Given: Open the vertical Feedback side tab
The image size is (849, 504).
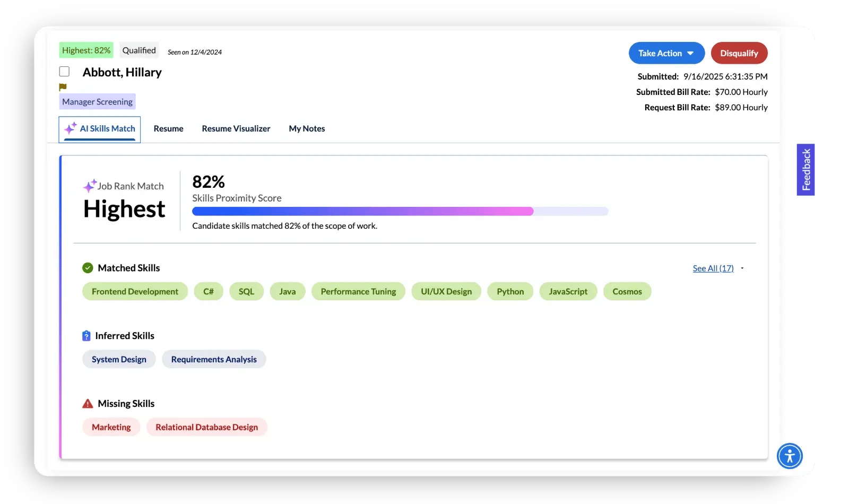Looking at the screenshot, I should tap(805, 170).
